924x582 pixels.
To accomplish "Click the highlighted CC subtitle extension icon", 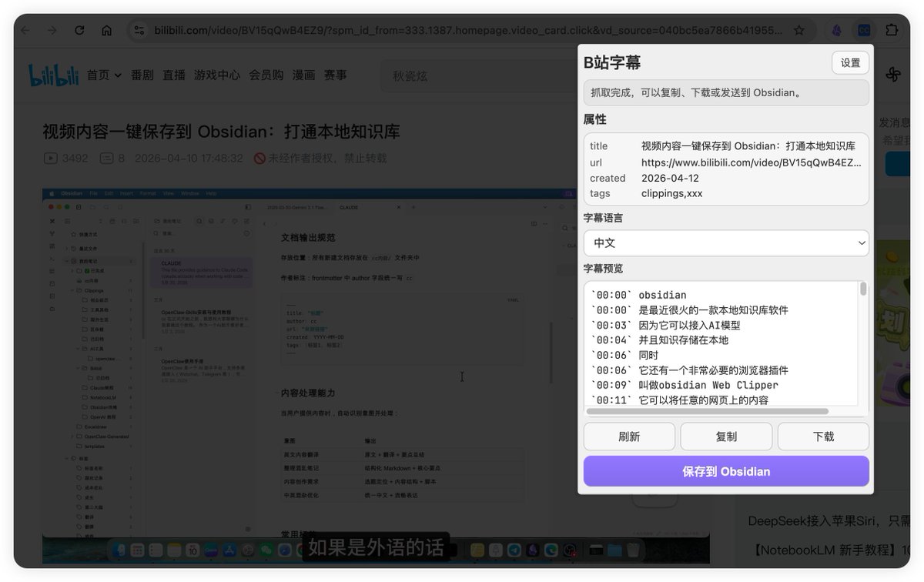I will (864, 30).
